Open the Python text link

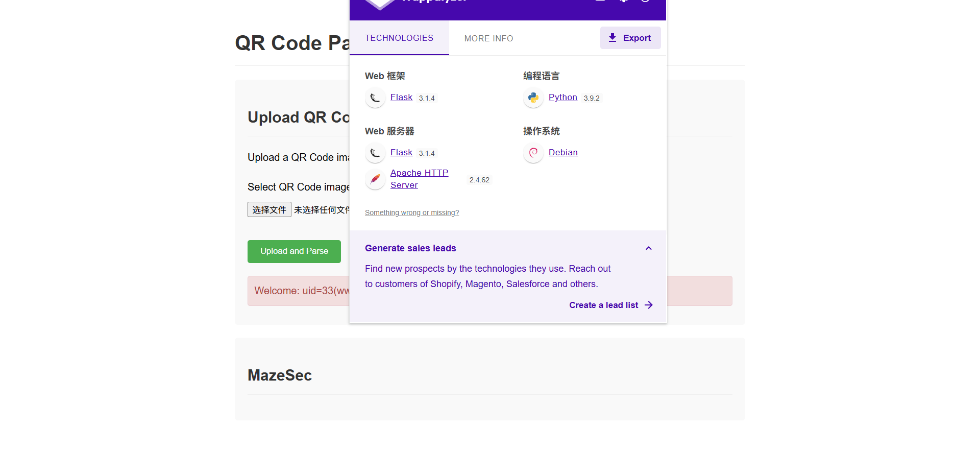coord(562,98)
